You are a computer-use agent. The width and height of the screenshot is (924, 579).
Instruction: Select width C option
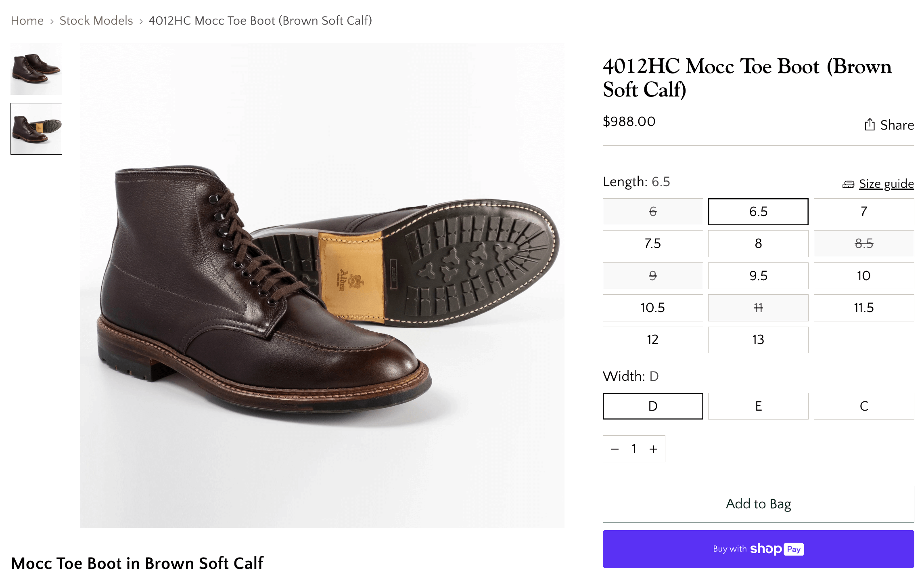[863, 406]
